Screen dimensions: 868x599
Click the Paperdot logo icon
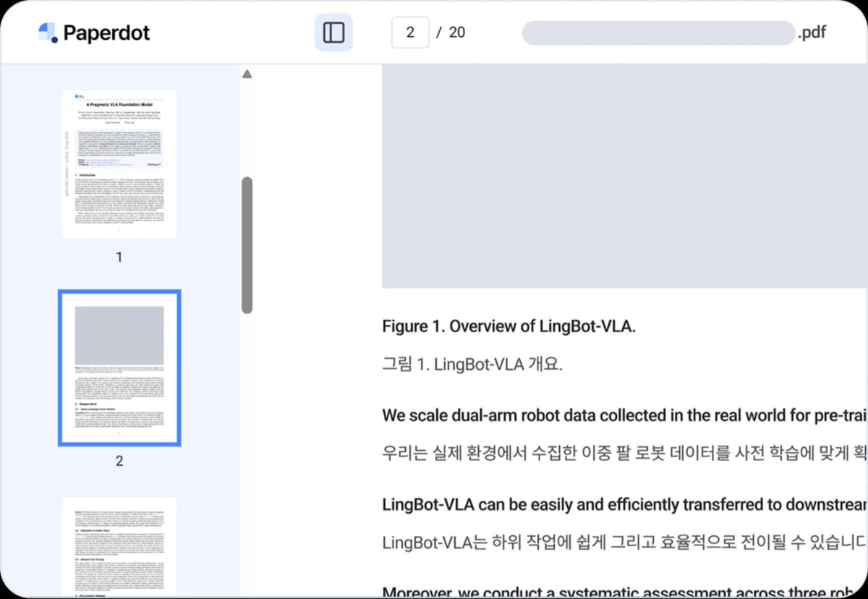(x=48, y=33)
